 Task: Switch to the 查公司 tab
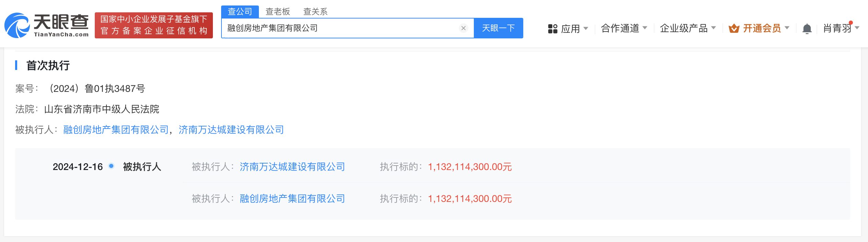coord(240,12)
